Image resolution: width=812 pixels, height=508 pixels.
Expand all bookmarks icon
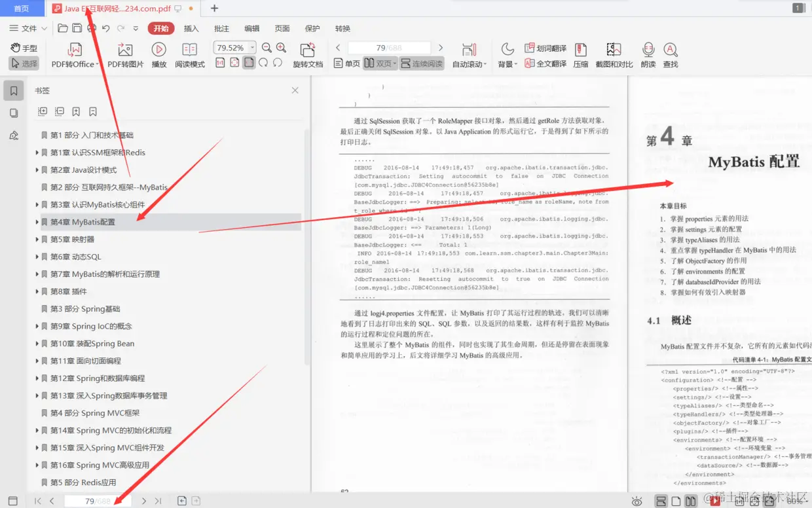coord(43,112)
